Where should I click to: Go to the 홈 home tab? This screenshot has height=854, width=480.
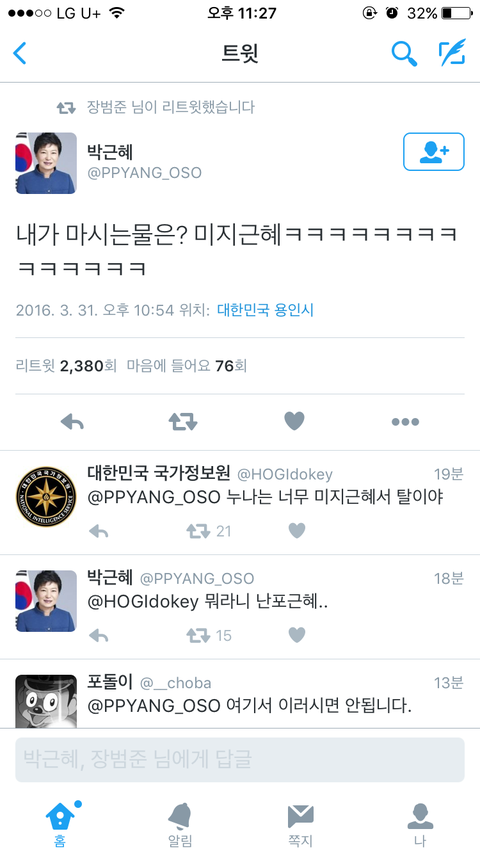[60, 825]
